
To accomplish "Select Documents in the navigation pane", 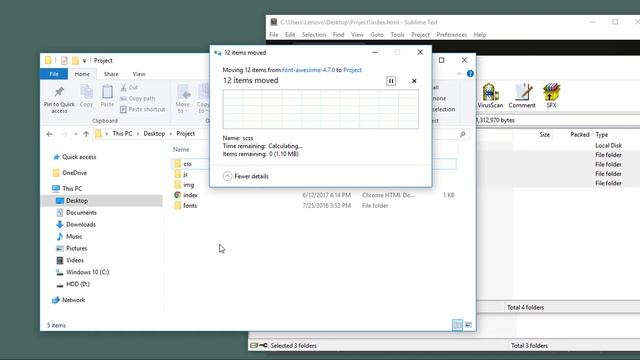I will [x=76, y=212].
